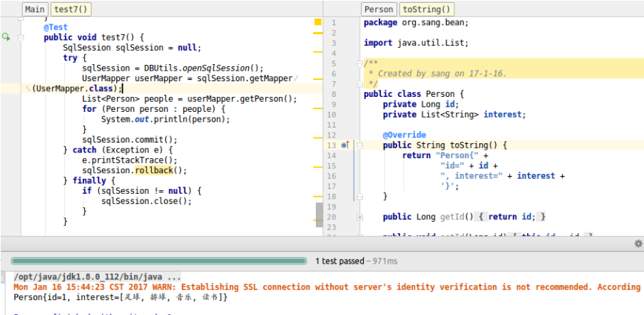The image size is (644, 315).
Task: Click the Person{id=1, interest=...} output line
Action: 121,297
